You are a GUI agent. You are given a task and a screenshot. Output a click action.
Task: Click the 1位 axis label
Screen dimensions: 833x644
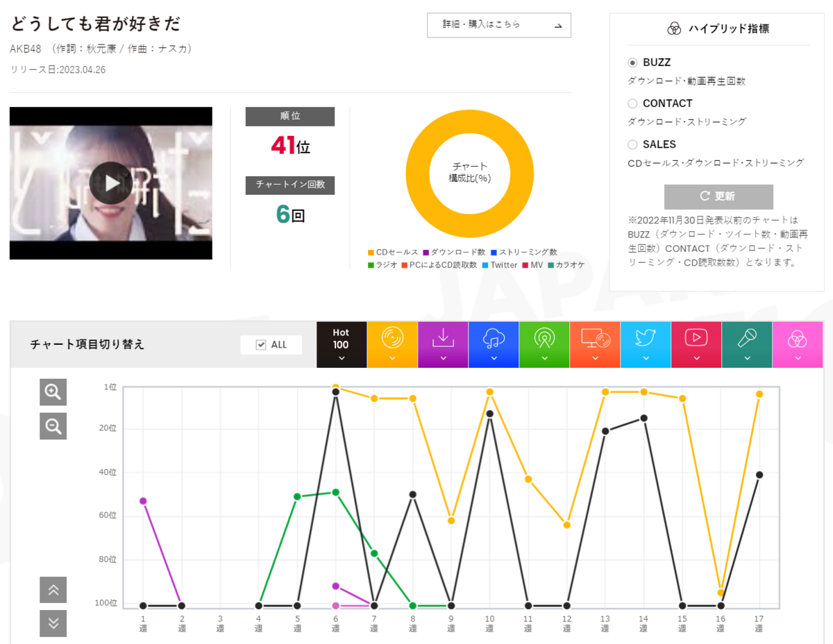pos(110,387)
